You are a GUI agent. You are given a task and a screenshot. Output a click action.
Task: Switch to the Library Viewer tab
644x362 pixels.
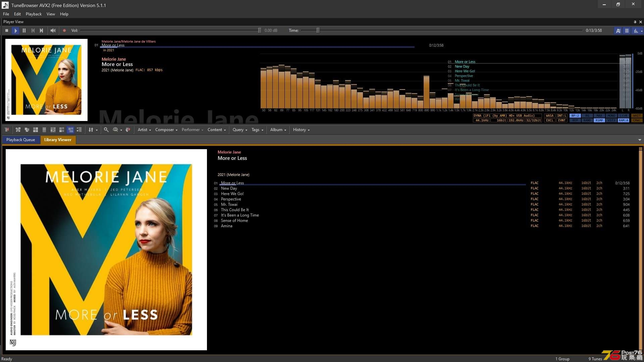click(58, 140)
